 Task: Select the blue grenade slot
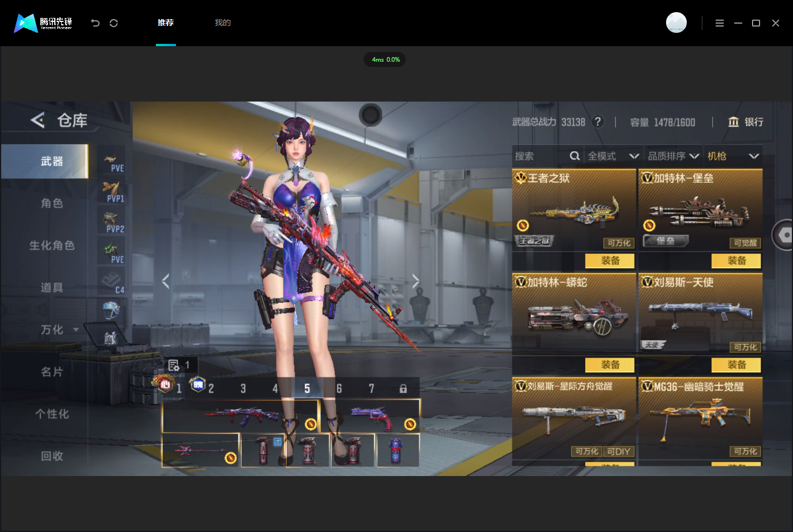pyautogui.click(x=397, y=449)
